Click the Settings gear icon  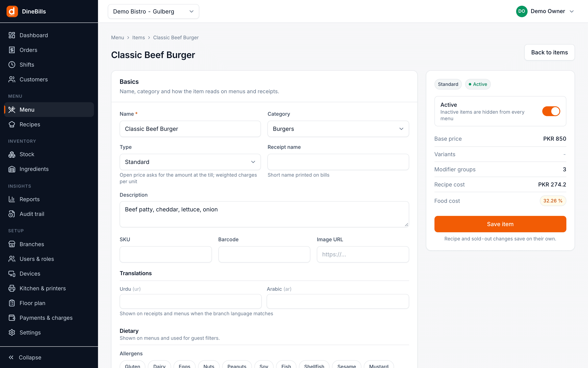coord(12,332)
